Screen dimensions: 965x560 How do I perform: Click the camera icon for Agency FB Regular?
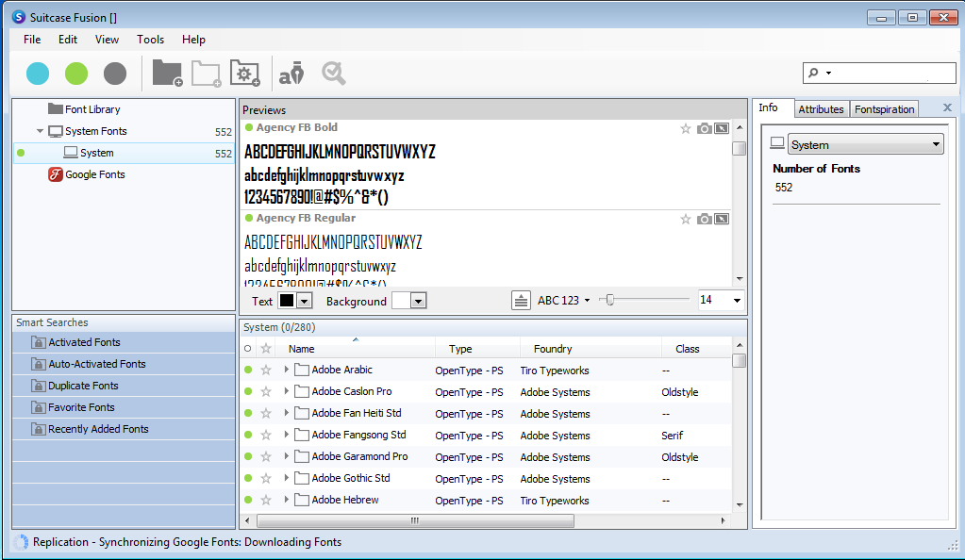click(x=704, y=219)
